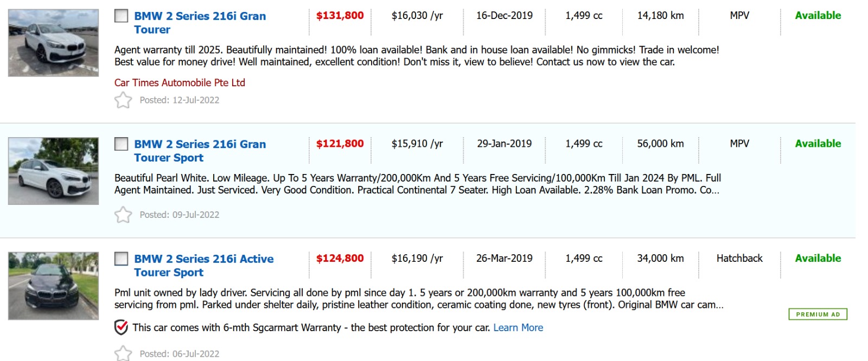Favorite the listing posted 09-Jul-2022
This screenshot has height=361, width=868.
tap(123, 215)
